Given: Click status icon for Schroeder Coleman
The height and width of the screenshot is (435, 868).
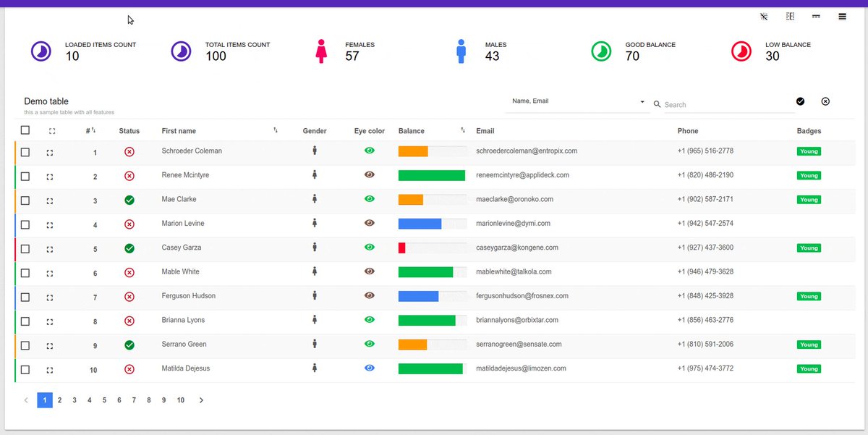Looking at the screenshot, I should click(x=129, y=152).
